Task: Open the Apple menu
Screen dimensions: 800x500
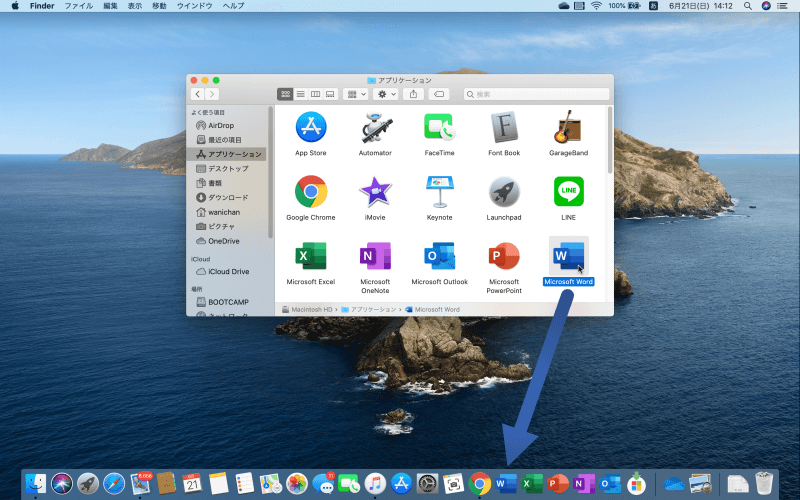Action: click(x=15, y=6)
